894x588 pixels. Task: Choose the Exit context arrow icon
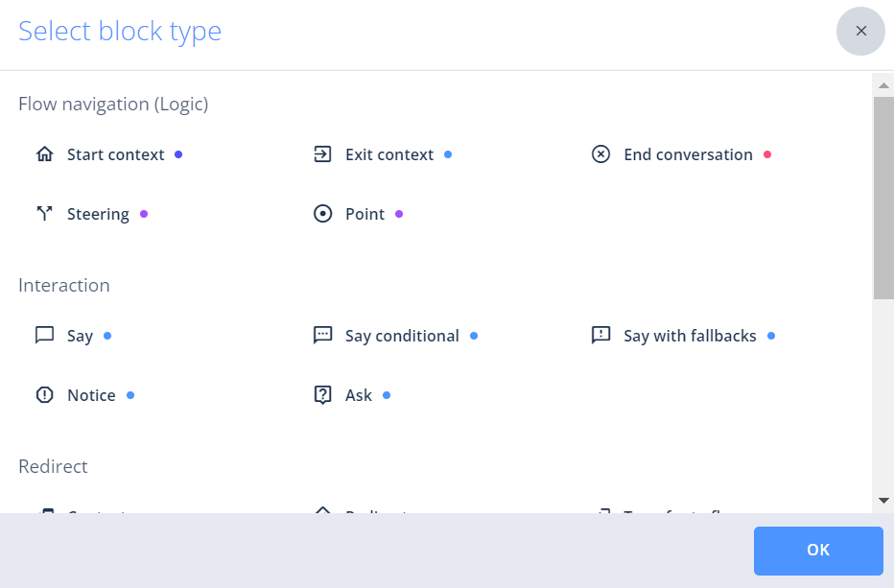click(x=322, y=154)
